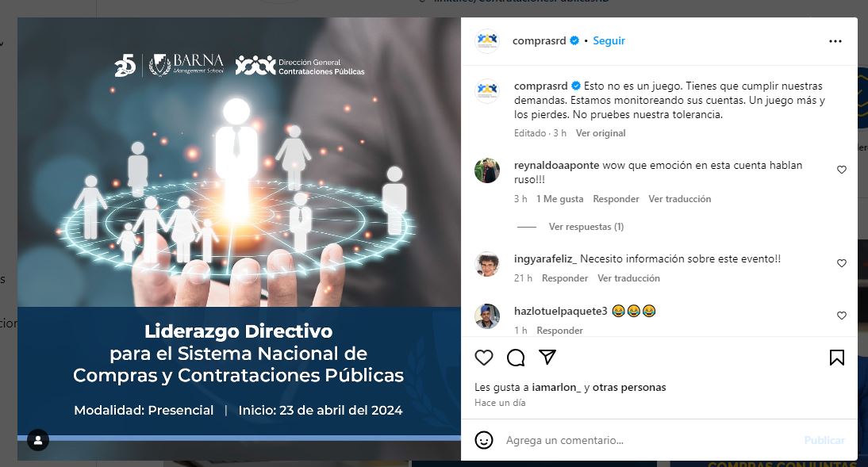Focus the Agrega un comentario field
868x467 pixels.
click(x=651, y=440)
